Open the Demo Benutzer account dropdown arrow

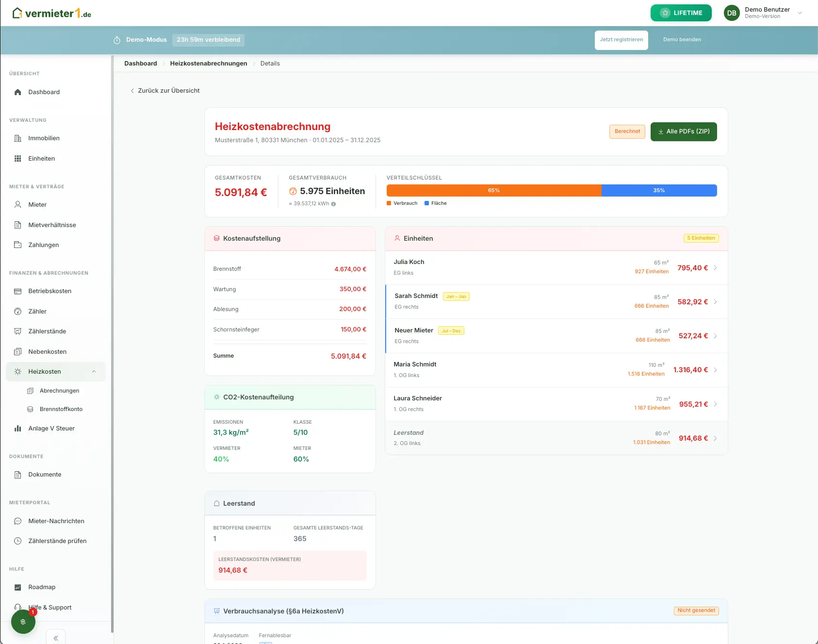pos(800,13)
